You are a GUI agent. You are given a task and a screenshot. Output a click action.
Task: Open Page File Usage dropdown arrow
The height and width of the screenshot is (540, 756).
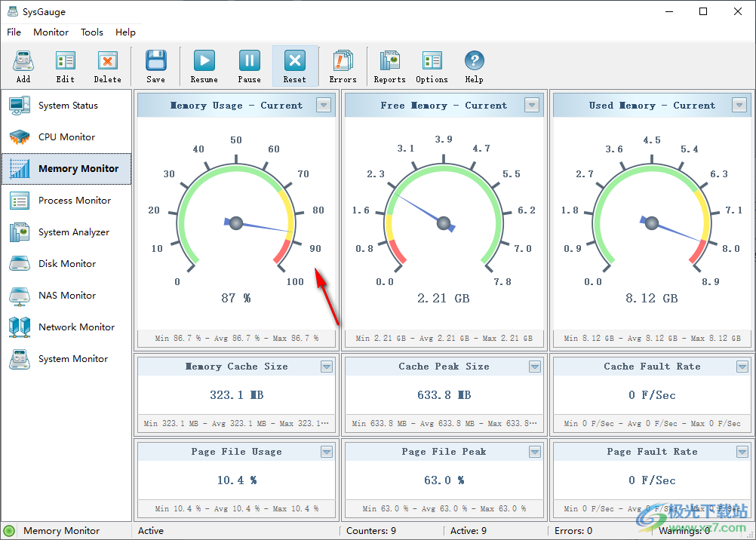pos(327,452)
